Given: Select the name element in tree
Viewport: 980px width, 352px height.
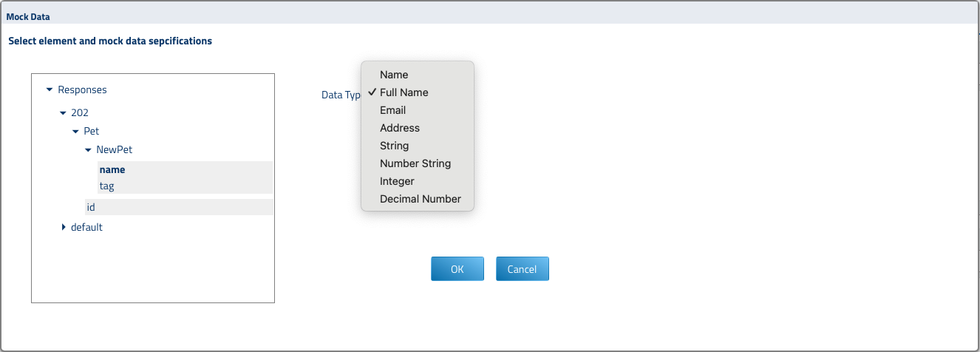Looking at the screenshot, I should [112, 170].
